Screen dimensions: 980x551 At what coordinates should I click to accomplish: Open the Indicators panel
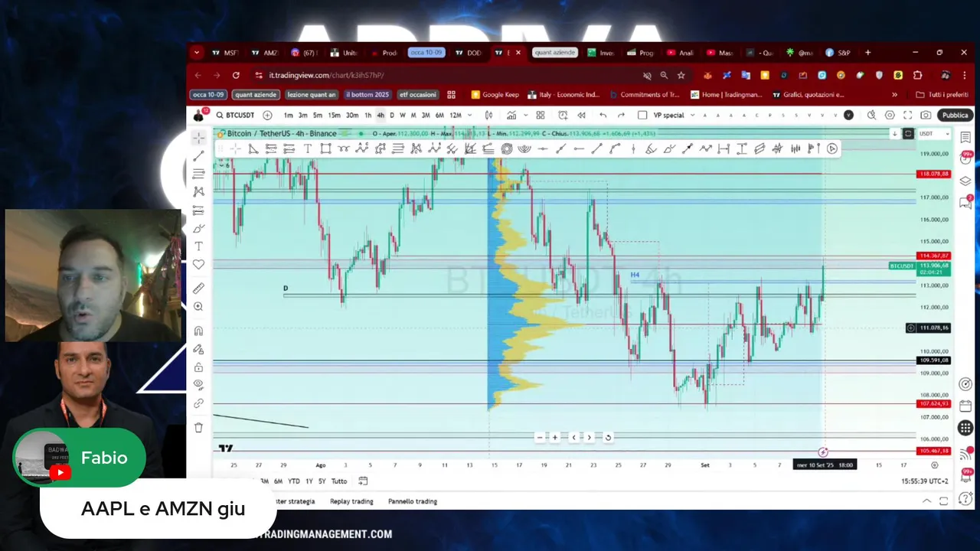(x=511, y=115)
